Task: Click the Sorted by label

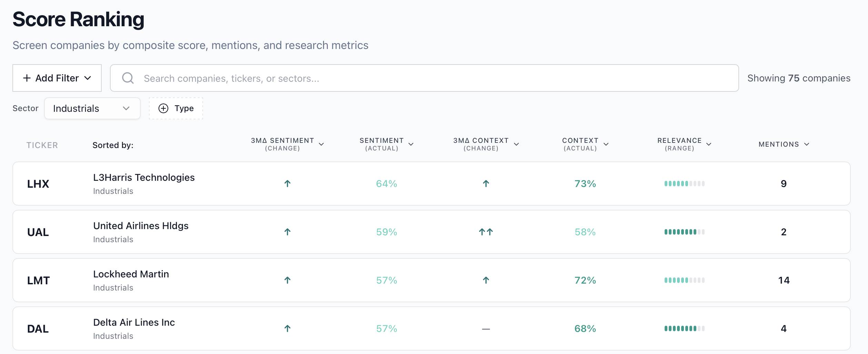Action: tap(113, 145)
